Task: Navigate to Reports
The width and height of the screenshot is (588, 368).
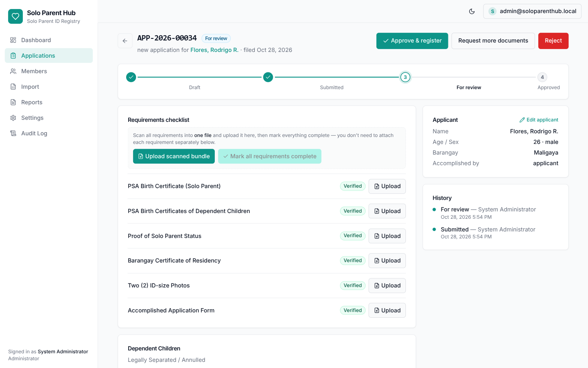Action: (49, 102)
